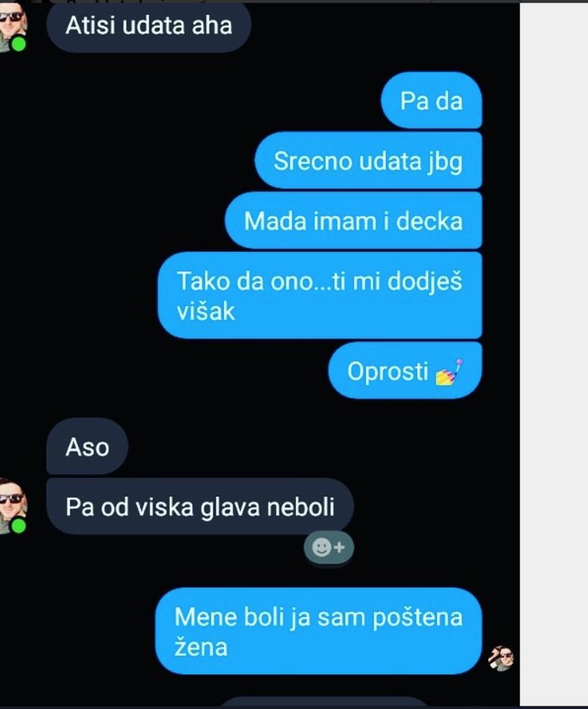Click the emoji reaction add button
The width and height of the screenshot is (588, 709).
pyautogui.click(x=329, y=548)
